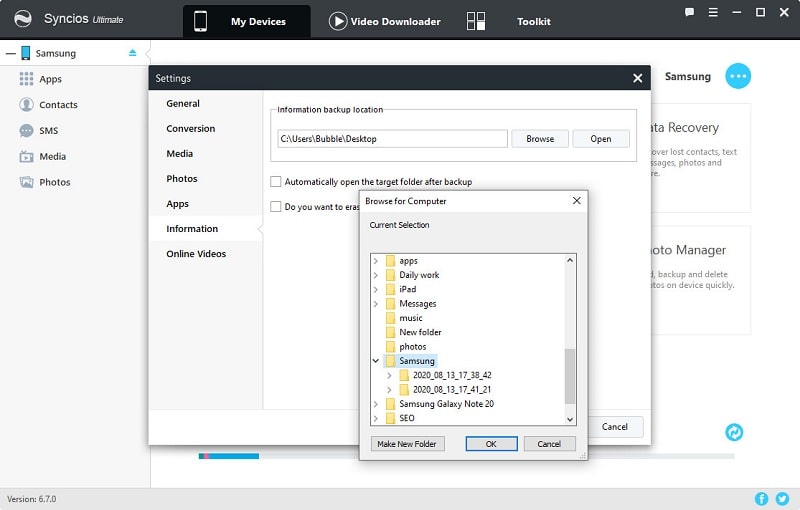Click the New folder folder icon

(391, 332)
